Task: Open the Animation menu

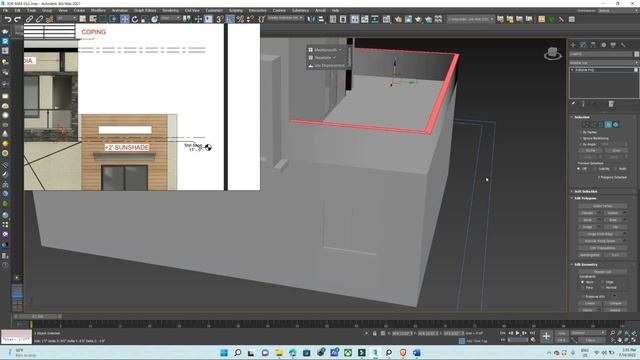Action: point(120,11)
